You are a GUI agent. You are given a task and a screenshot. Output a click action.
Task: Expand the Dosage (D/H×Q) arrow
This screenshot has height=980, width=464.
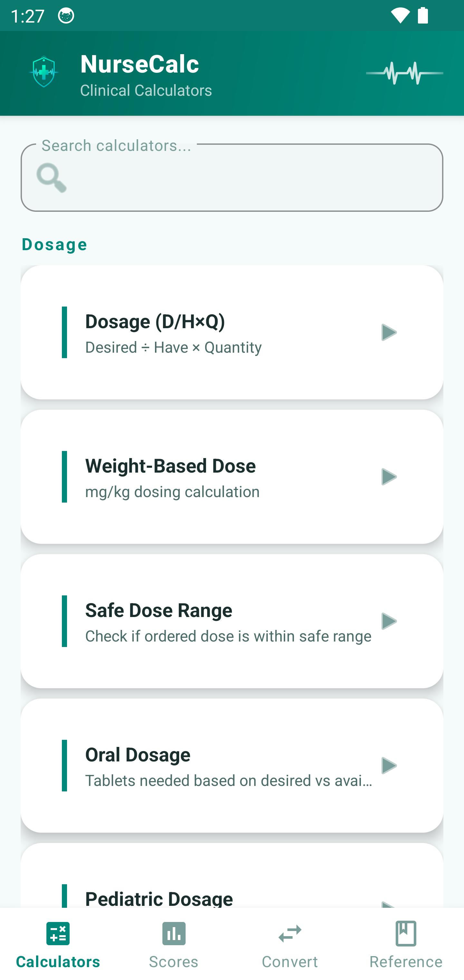pos(388,332)
